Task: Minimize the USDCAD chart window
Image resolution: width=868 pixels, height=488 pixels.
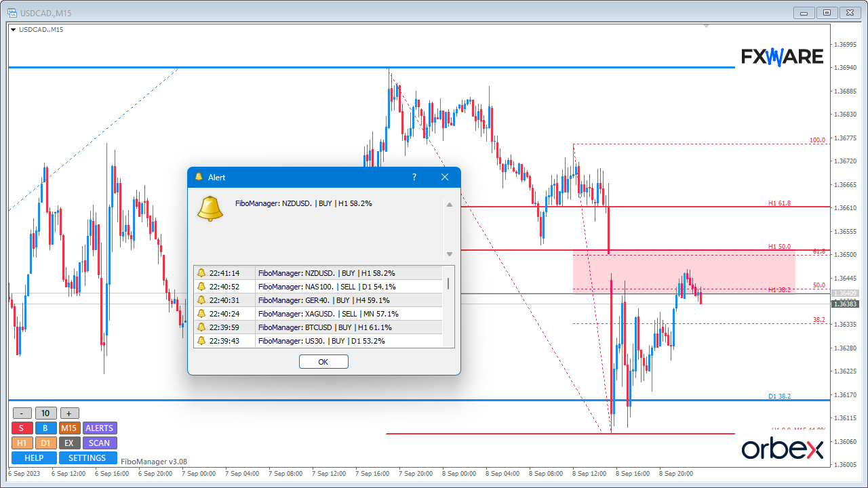Action: [805, 12]
